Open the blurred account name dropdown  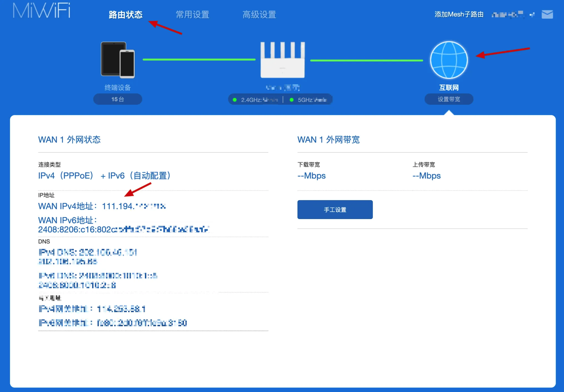point(513,15)
